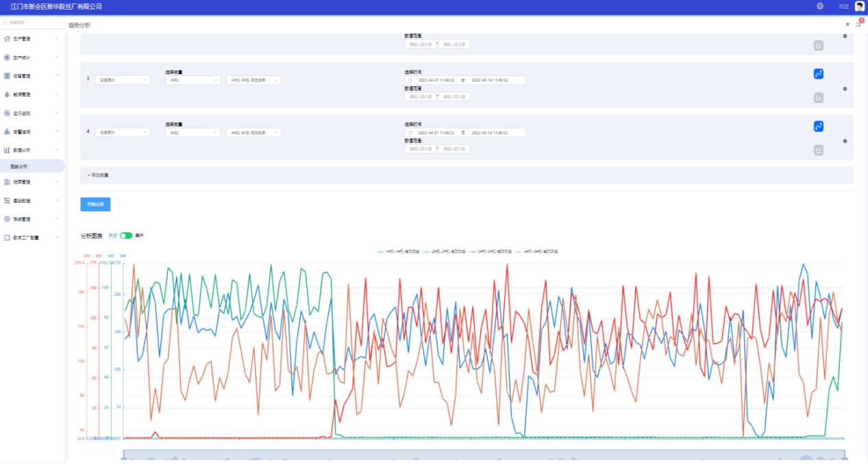Click blue line-chart icon in row 4
Viewport: 868px width, 464px height.
point(818,126)
